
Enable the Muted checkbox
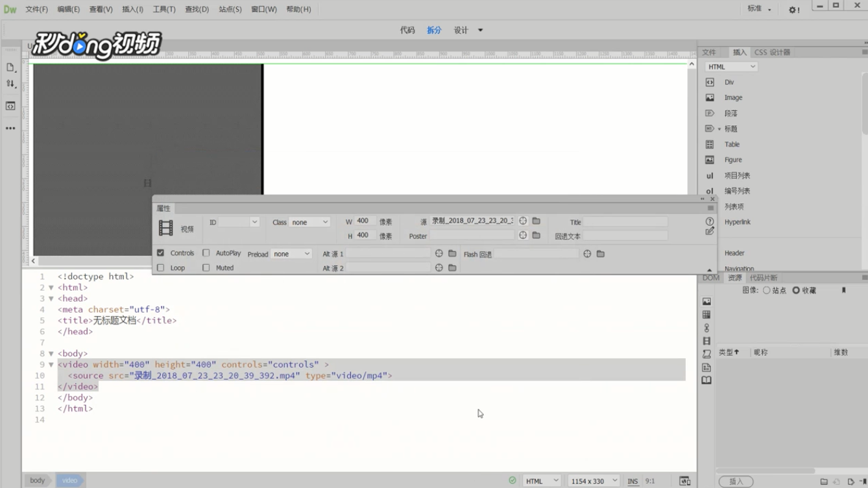coord(206,267)
